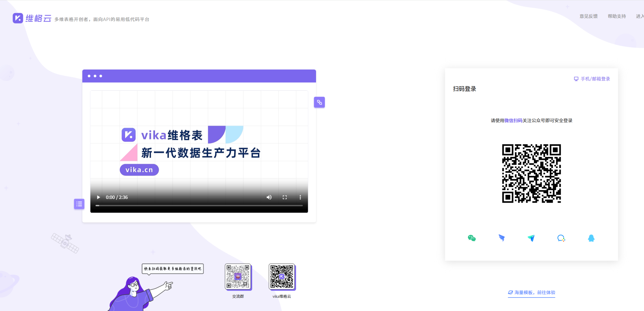
Task: Click the video progress bar
Action: (x=199, y=205)
